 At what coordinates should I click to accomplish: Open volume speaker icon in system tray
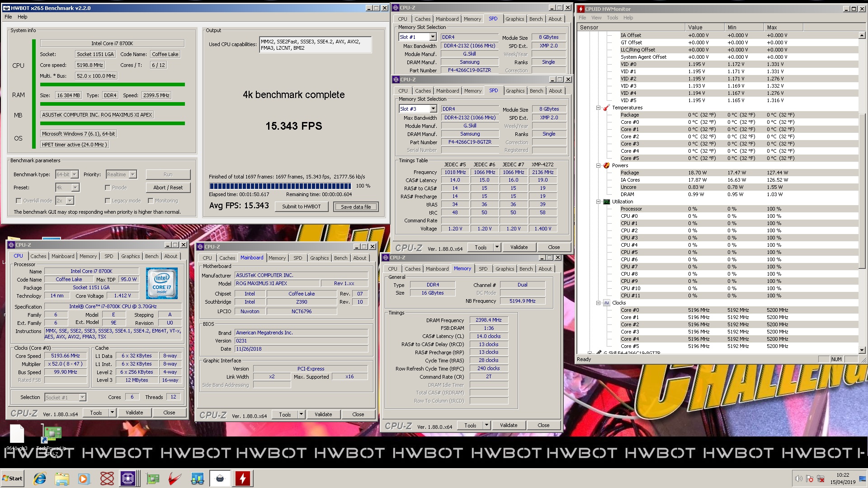[x=798, y=479]
